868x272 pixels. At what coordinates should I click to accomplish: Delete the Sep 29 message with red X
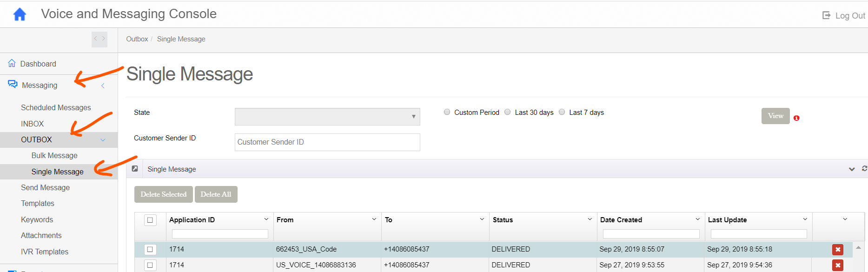[x=837, y=250]
